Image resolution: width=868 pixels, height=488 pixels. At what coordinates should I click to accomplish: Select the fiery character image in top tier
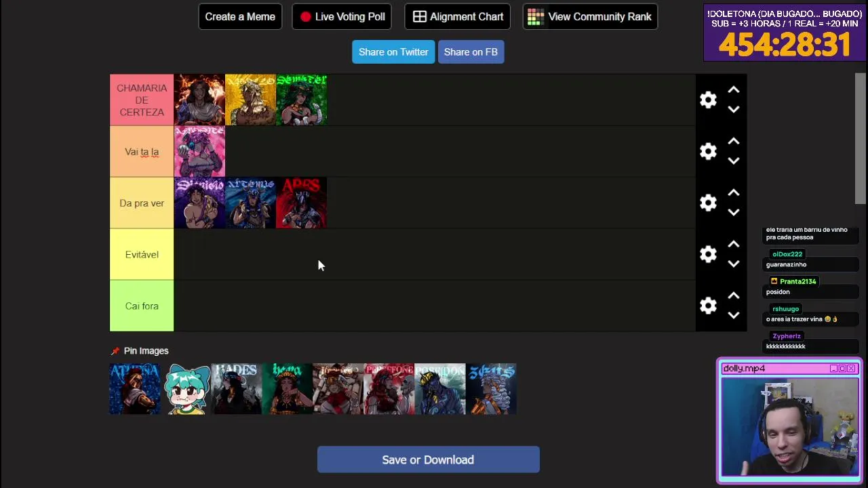[199, 100]
